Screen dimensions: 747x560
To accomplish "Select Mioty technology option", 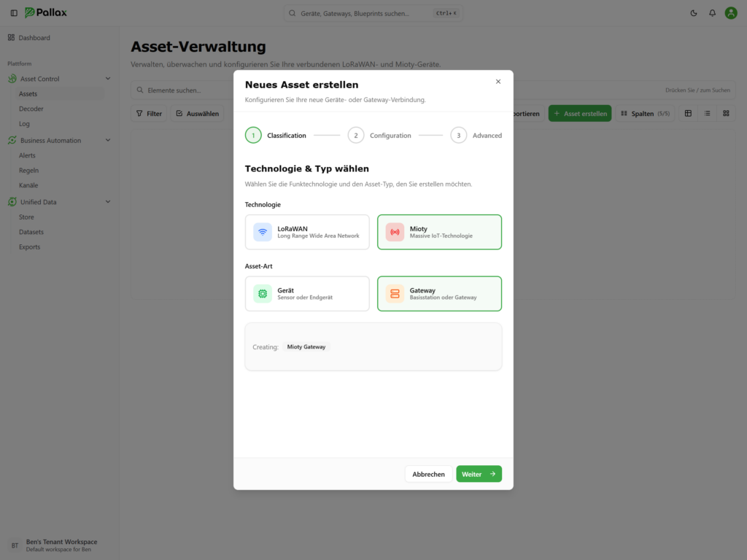I will click(x=439, y=232).
